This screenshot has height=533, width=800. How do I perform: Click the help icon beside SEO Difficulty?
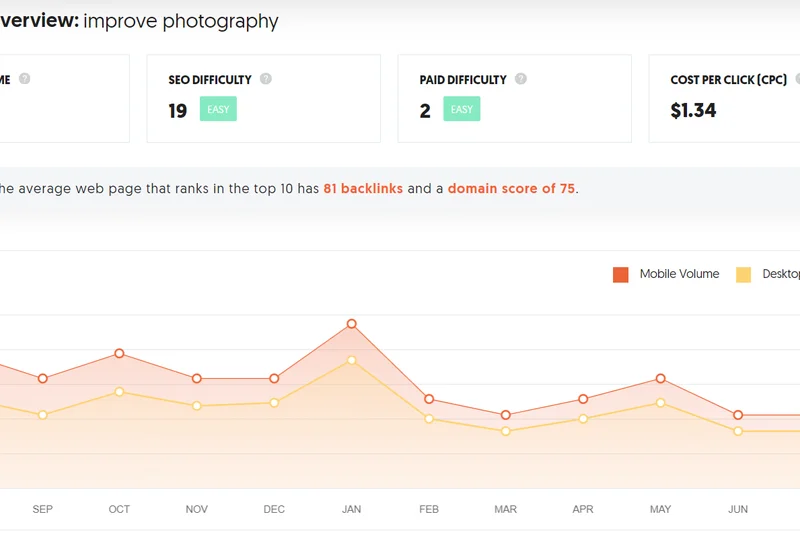[265, 79]
